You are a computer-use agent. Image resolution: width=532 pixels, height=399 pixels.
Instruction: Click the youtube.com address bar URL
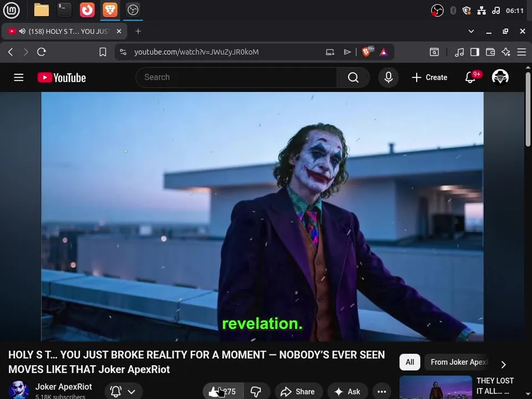(196, 52)
